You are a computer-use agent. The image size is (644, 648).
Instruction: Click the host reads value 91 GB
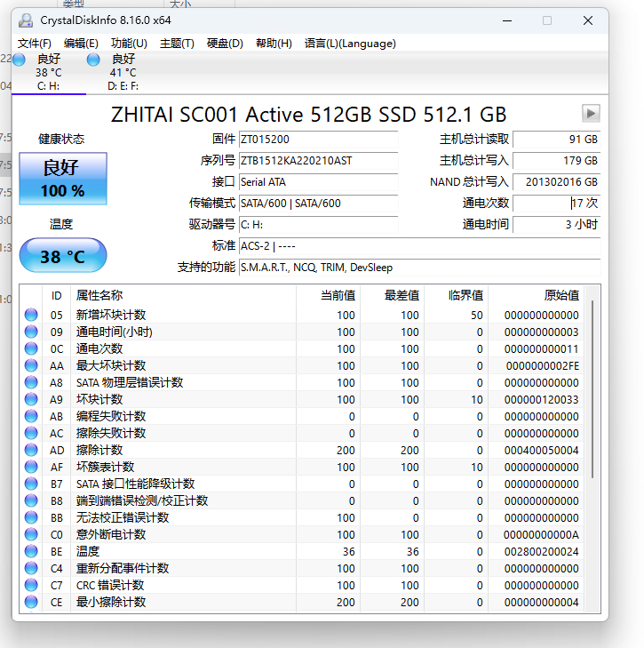(556, 140)
